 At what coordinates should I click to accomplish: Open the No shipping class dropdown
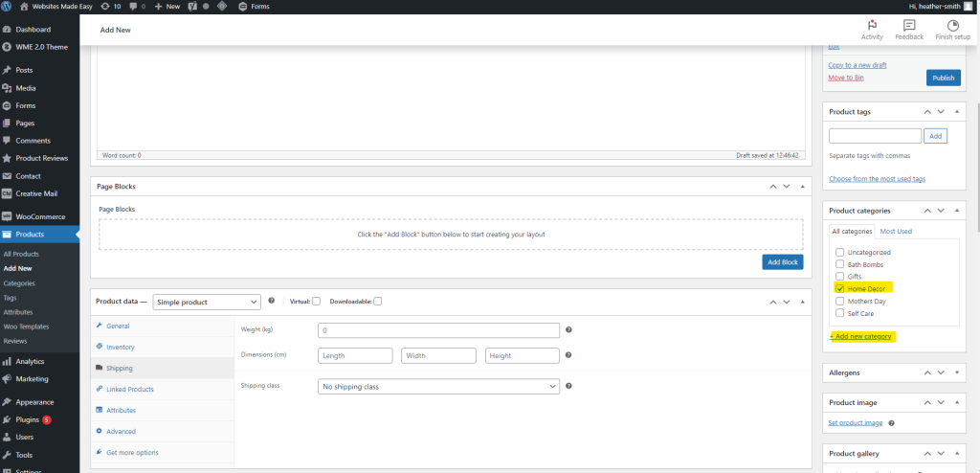(x=438, y=387)
